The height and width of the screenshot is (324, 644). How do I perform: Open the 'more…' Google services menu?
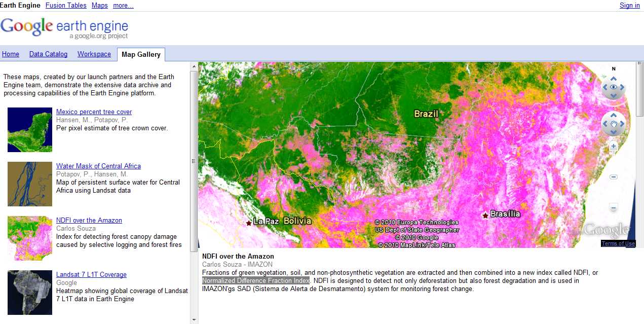[x=123, y=5]
